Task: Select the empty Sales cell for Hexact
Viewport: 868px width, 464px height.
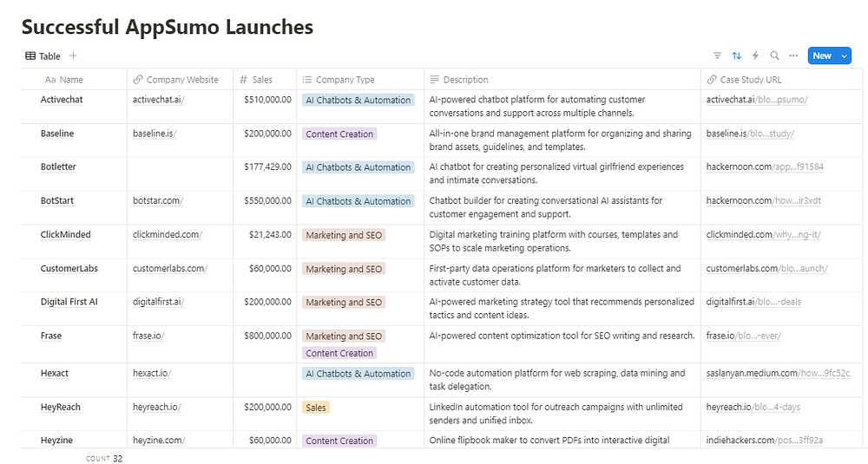Action: [265, 380]
